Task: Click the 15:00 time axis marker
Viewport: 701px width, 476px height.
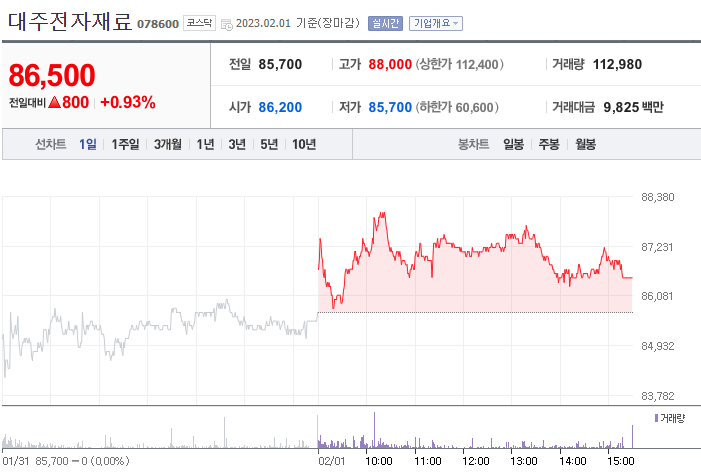Action: 621,461
